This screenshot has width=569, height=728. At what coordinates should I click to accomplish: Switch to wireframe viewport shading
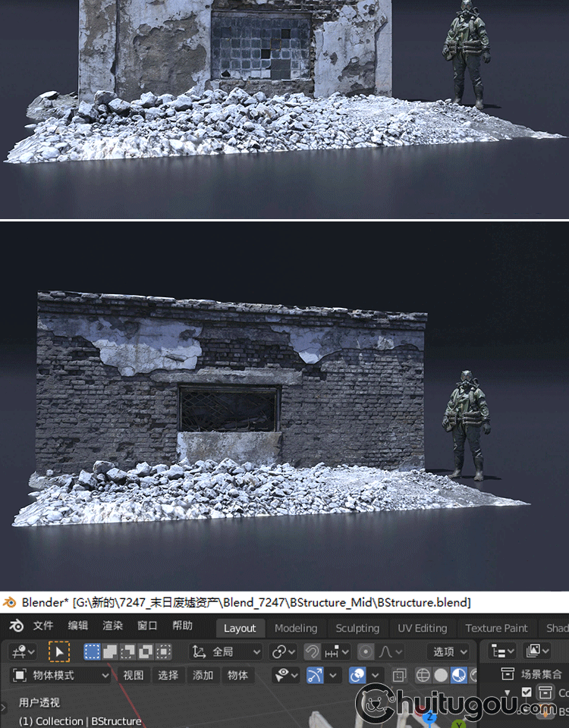click(423, 675)
